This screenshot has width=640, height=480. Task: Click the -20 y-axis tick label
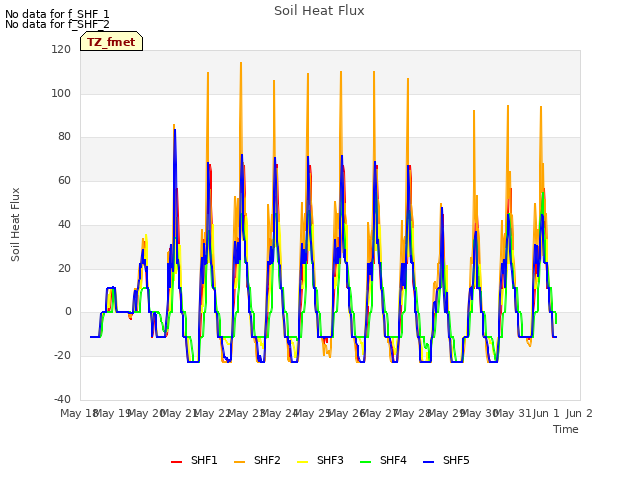pyautogui.click(x=62, y=356)
